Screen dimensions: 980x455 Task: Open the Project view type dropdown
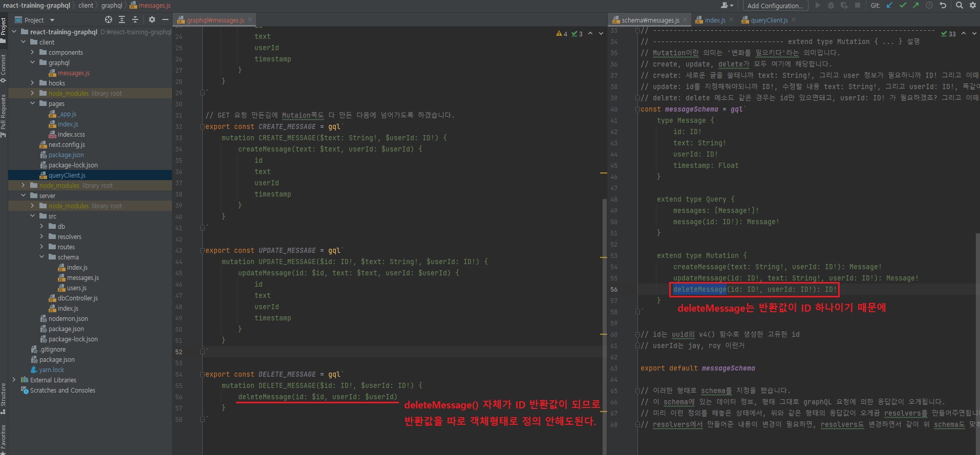click(52, 20)
